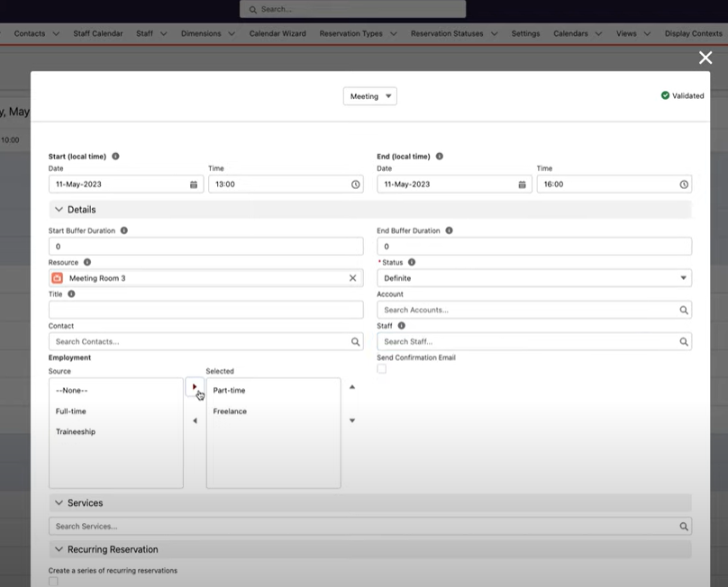The width and height of the screenshot is (728, 587).
Task: Click the End time 16:00 field
Action: point(614,185)
